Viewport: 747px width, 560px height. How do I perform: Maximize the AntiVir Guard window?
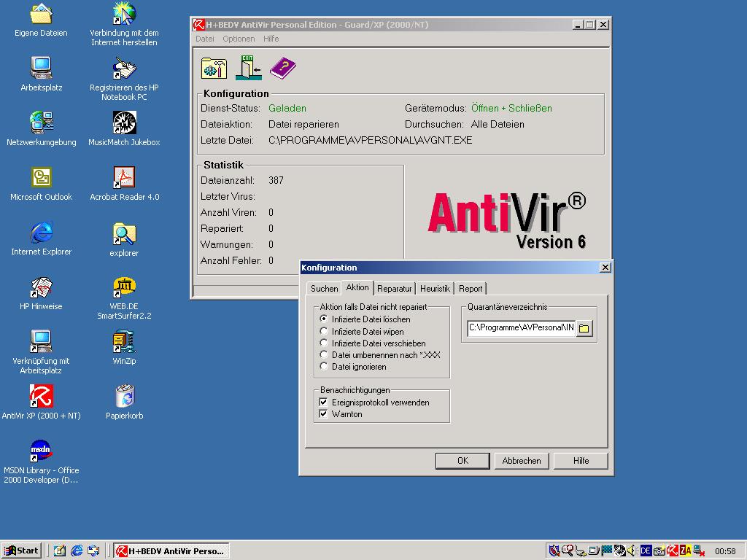(589, 24)
